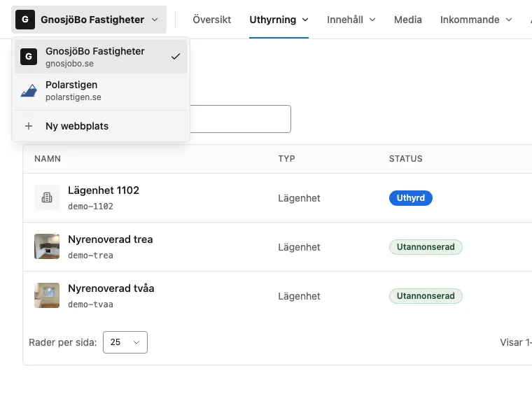Click the building icon for Lägenhet 1102
Image resolution: width=532 pixels, height=399 pixels.
(x=47, y=197)
